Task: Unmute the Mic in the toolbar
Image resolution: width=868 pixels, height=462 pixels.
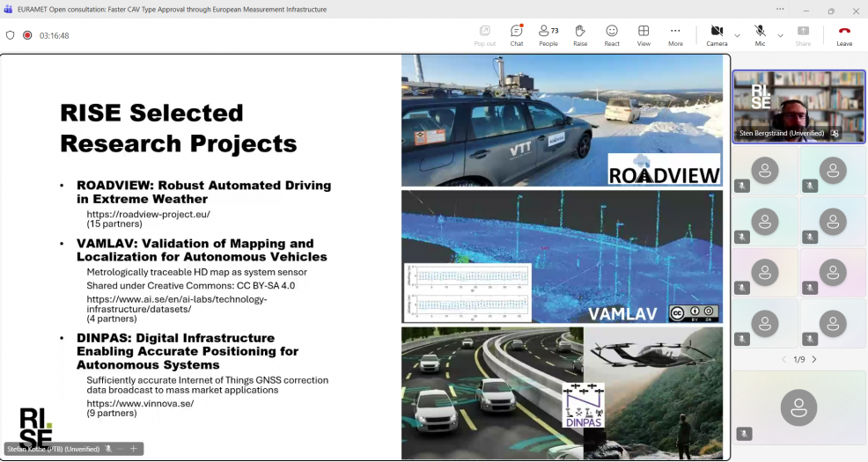Action: tap(760, 35)
